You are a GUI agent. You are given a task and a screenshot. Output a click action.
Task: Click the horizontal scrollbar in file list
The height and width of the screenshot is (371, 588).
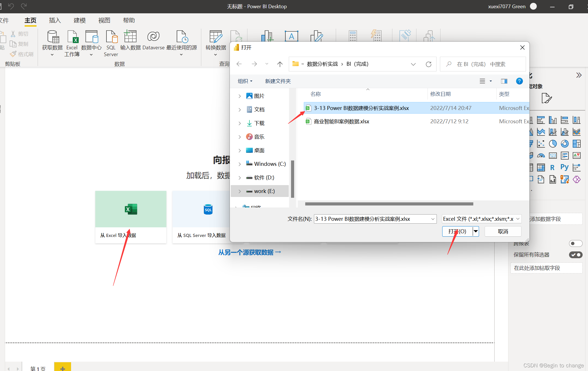click(389, 204)
